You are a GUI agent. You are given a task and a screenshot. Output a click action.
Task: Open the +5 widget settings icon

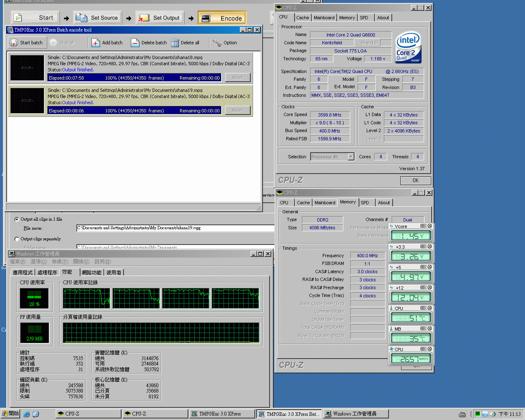coord(423,267)
